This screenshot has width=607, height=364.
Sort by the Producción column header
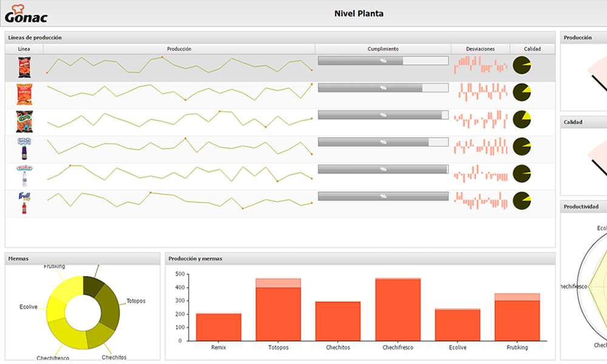[179, 49]
